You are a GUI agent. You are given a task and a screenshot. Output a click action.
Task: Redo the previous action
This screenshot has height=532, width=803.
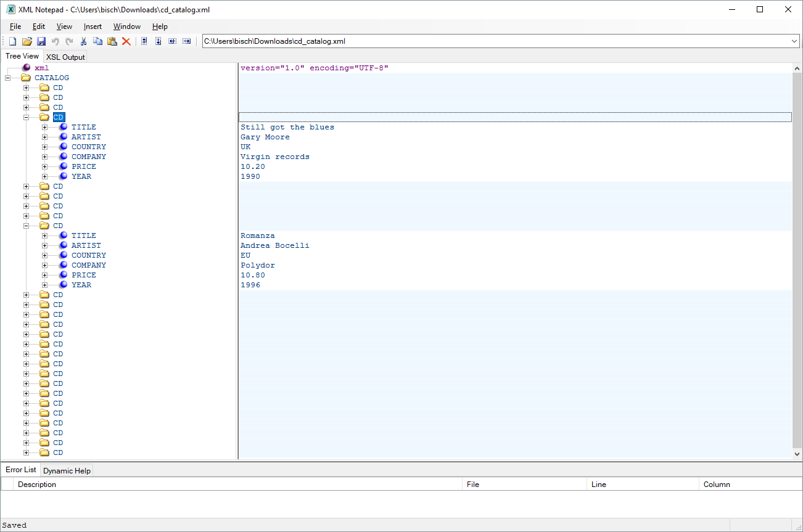69,41
